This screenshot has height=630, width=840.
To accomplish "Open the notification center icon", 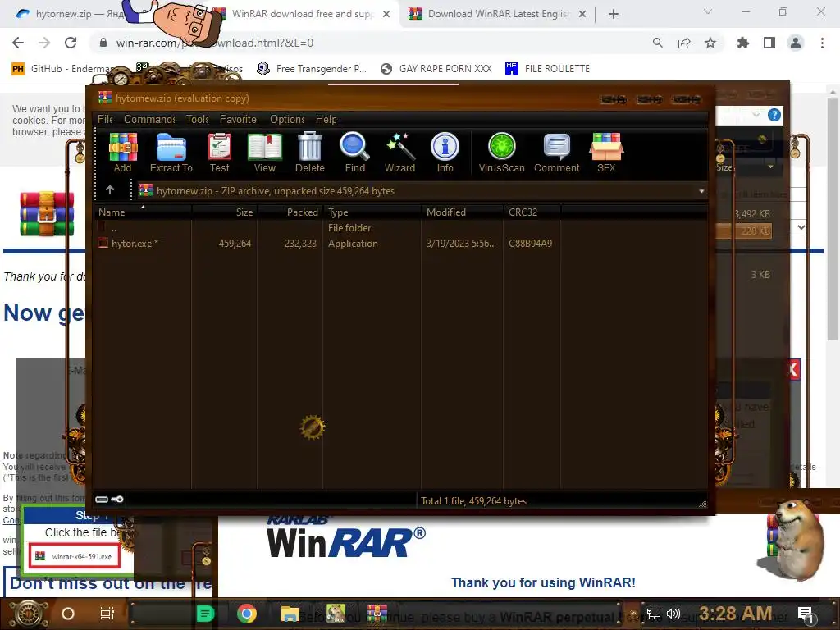I will pyautogui.click(x=806, y=614).
